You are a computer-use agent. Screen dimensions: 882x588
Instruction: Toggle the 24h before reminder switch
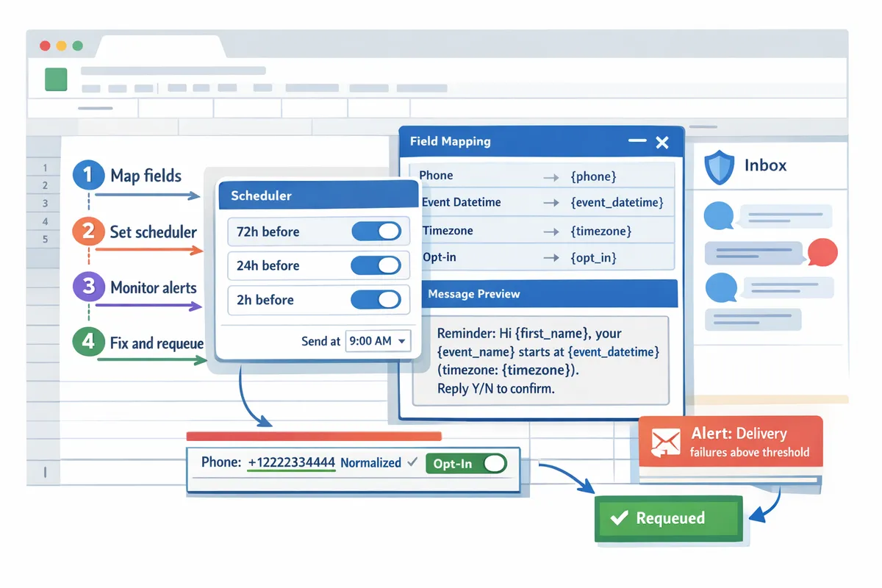coord(376,265)
